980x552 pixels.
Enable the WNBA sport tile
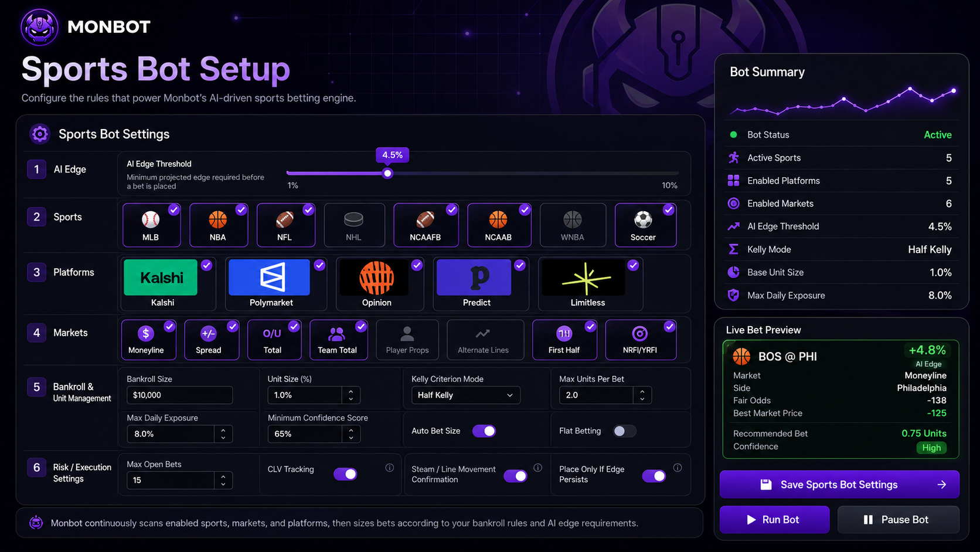pos(573,225)
